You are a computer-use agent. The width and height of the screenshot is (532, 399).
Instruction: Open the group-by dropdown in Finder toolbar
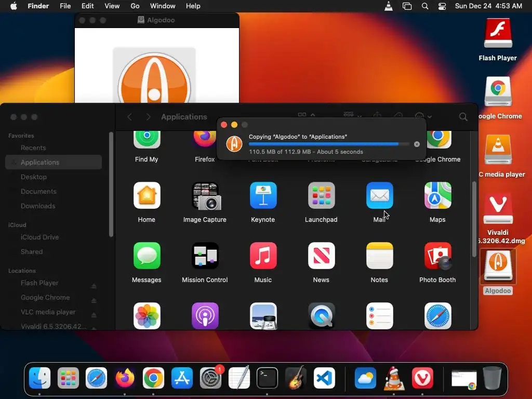[353, 115]
